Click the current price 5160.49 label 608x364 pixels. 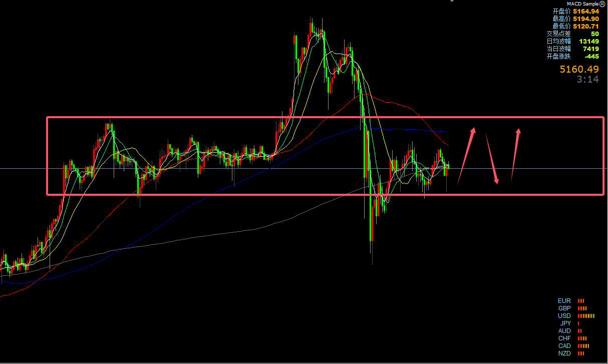579,70
